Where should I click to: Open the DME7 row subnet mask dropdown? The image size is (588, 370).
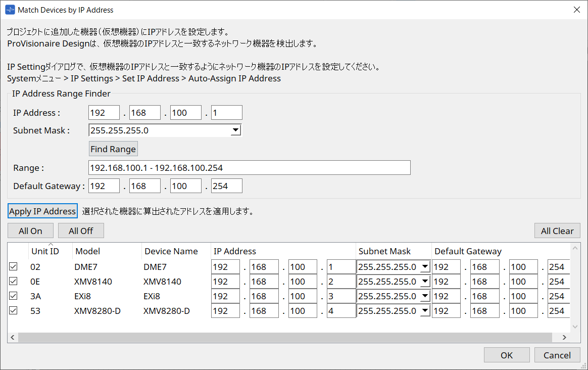click(x=425, y=267)
